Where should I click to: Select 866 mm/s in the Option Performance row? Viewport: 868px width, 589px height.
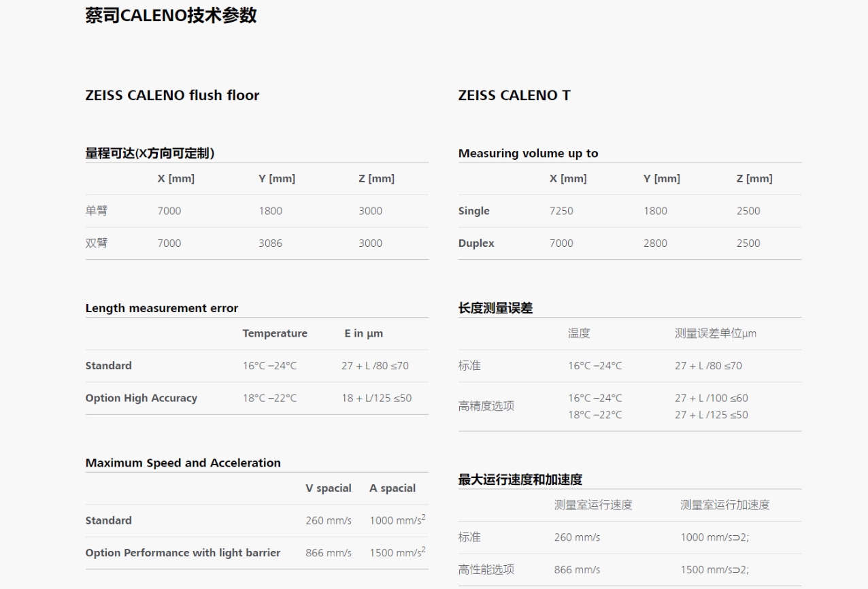click(x=329, y=553)
